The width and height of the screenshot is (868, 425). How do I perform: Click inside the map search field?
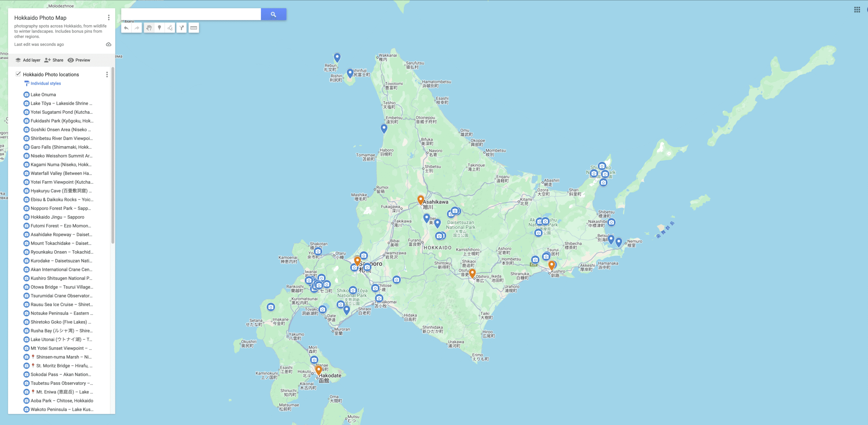[x=191, y=14]
